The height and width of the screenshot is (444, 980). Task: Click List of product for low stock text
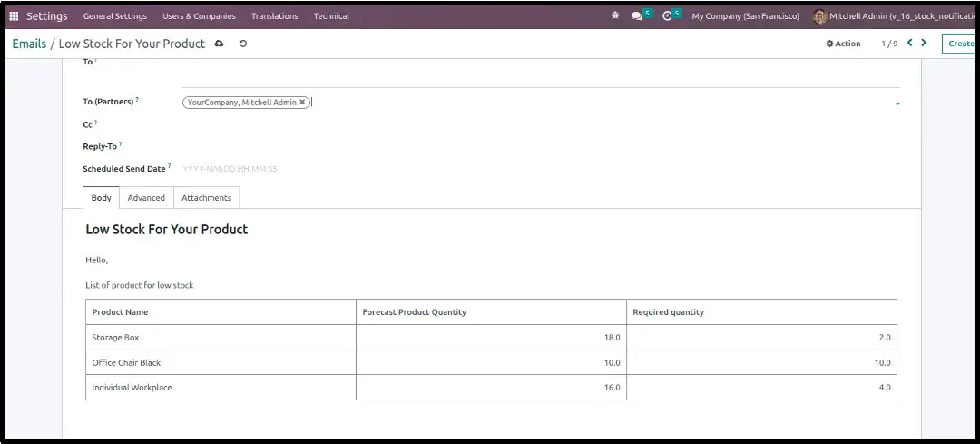pyautogui.click(x=140, y=285)
